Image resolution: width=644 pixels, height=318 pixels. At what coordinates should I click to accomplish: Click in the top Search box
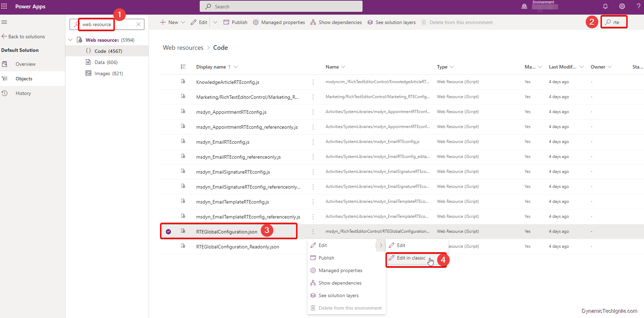tap(281, 6)
